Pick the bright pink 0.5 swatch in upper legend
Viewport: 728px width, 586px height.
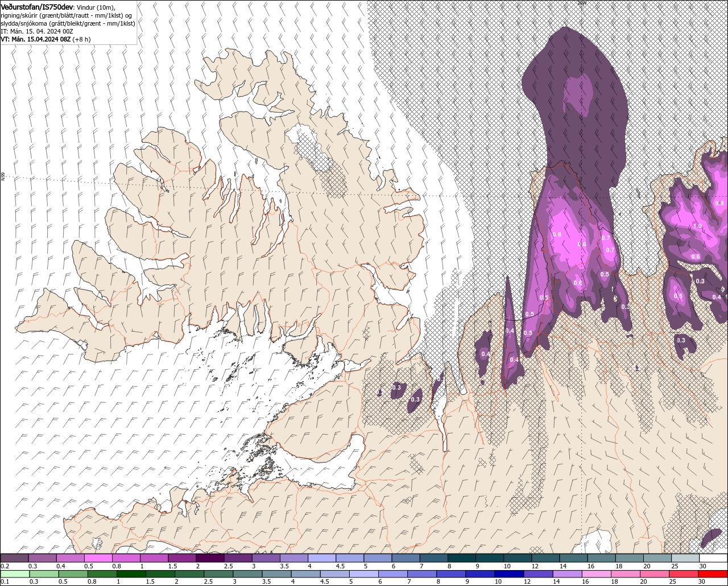pos(98,558)
